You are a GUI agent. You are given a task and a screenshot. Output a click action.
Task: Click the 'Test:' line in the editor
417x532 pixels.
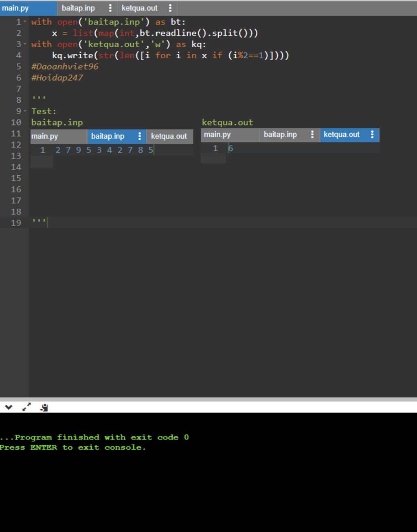pos(44,111)
